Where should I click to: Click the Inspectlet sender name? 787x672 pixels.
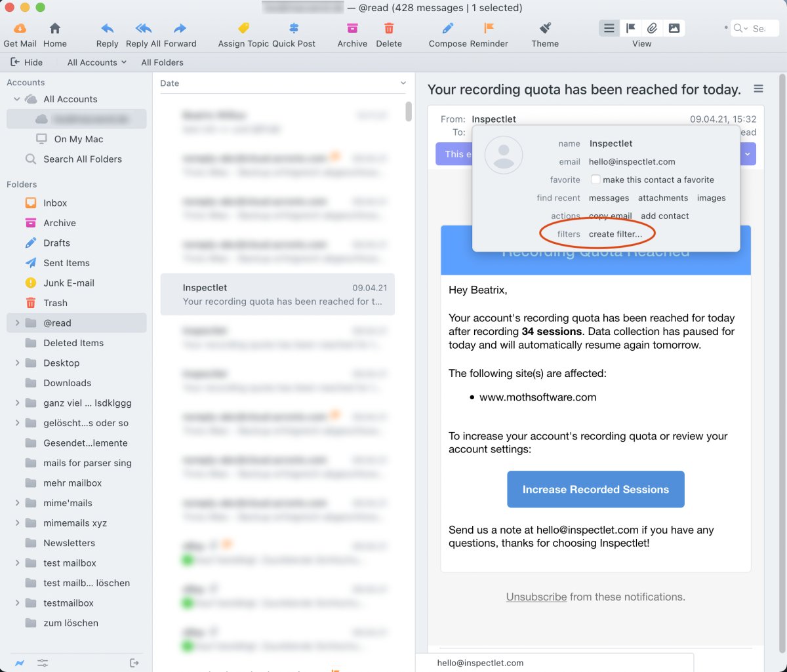click(x=494, y=119)
